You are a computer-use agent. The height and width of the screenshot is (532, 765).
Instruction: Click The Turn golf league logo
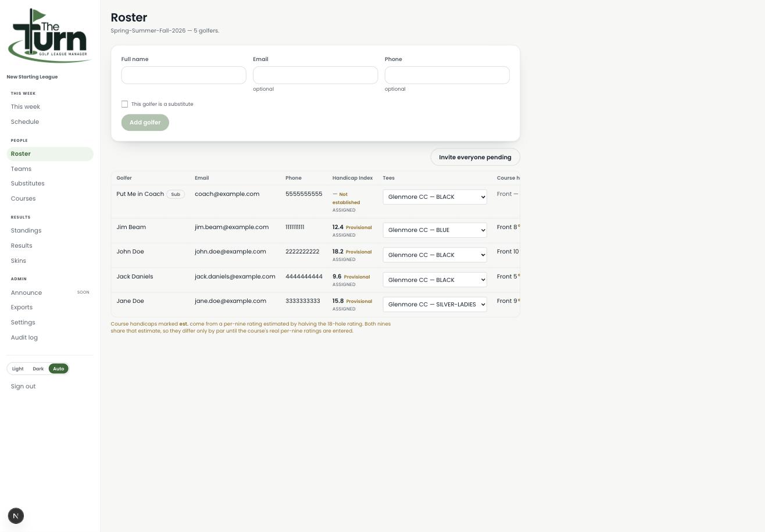tap(50, 35)
